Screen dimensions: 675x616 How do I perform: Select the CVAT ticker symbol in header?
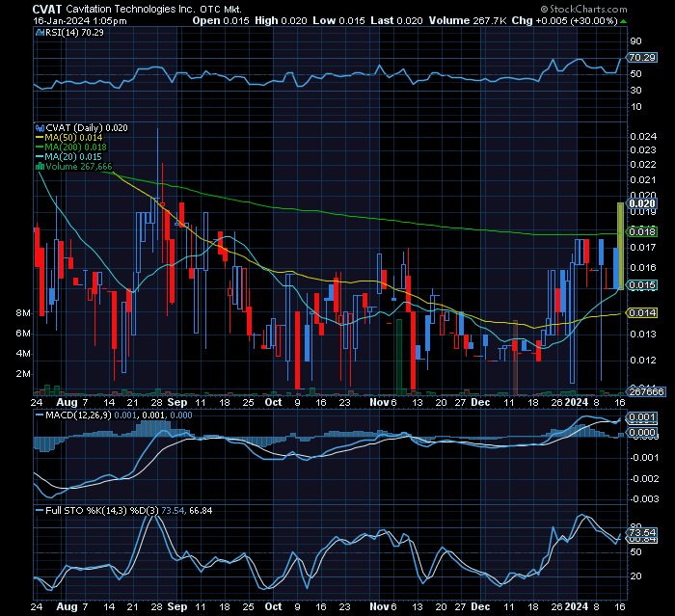47,9
